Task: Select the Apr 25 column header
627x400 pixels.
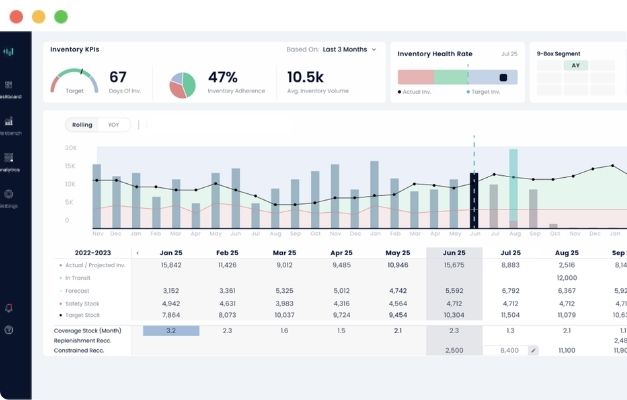Action: pyautogui.click(x=341, y=253)
